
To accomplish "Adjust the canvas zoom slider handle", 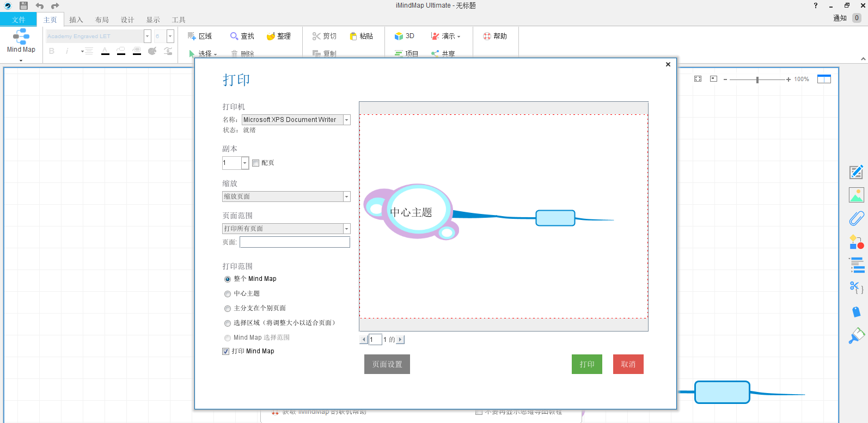I will click(x=757, y=79).
